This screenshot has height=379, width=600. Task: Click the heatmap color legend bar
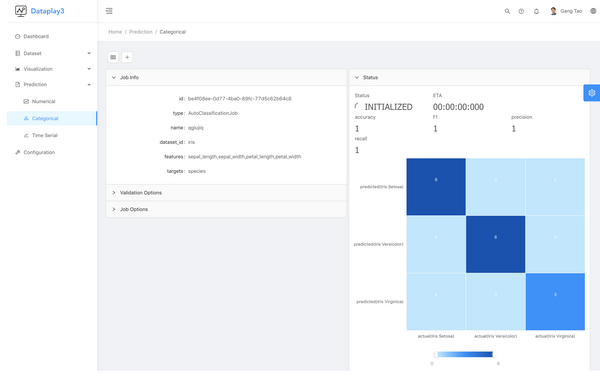465,354
